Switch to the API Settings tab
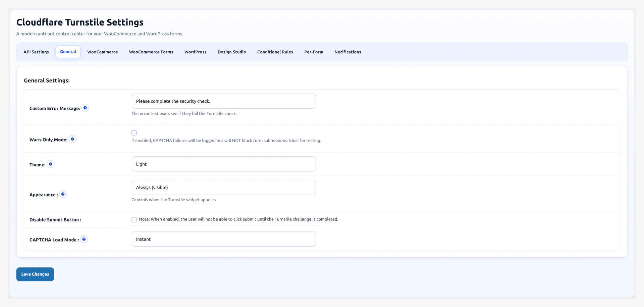The width and height of the screenshot is (644, 307). (36, 52)
